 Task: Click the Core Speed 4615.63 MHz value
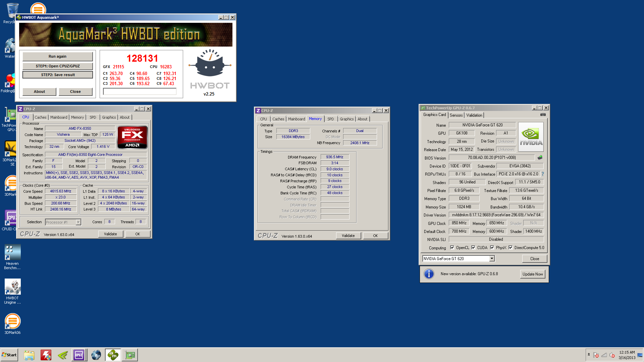coord(61,191)
